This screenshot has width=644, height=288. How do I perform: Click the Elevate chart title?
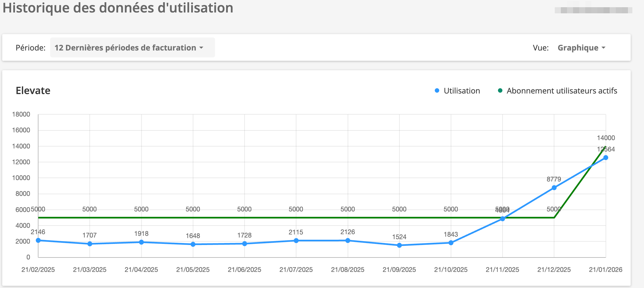point(33,90)
